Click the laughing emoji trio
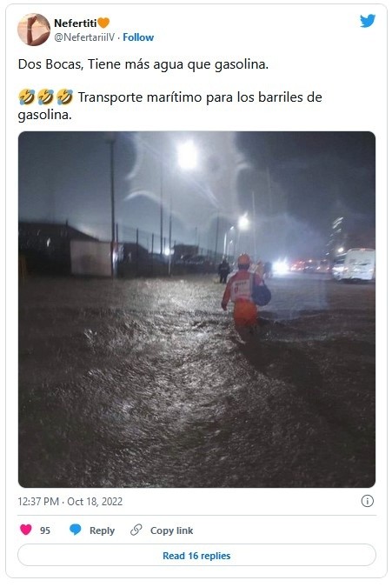 click(46, 97)
